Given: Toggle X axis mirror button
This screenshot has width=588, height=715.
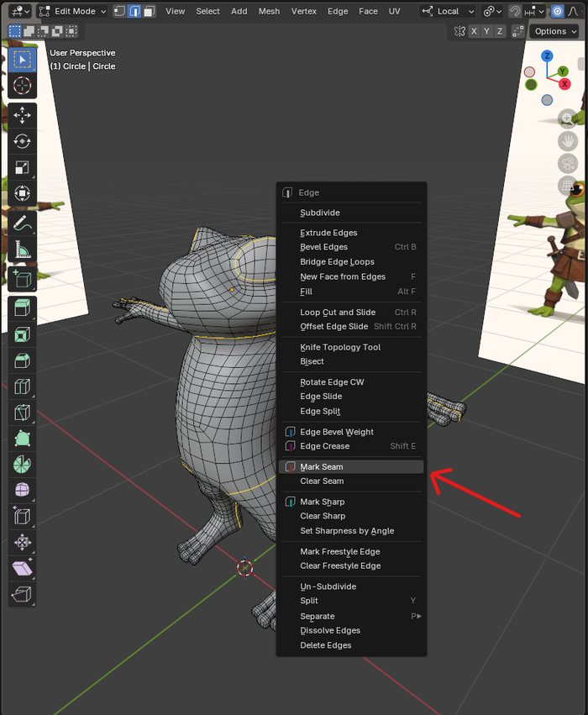Looking at the screenshot, I should 475,31.
